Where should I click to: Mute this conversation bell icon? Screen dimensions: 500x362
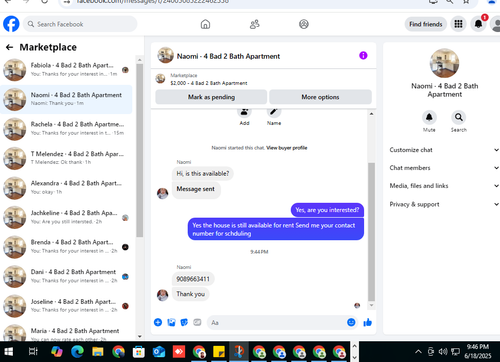(429, 117)
